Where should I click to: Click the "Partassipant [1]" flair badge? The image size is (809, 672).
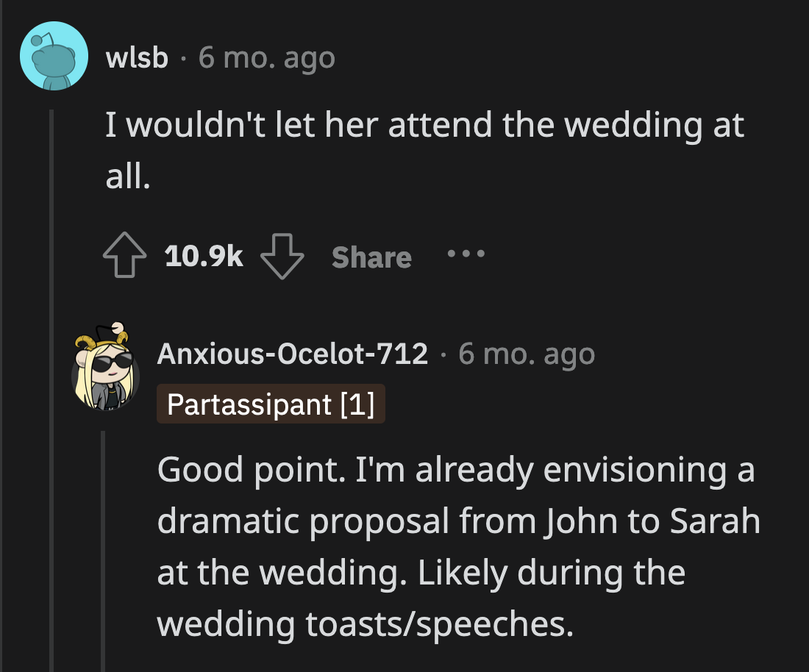(270, 404)
